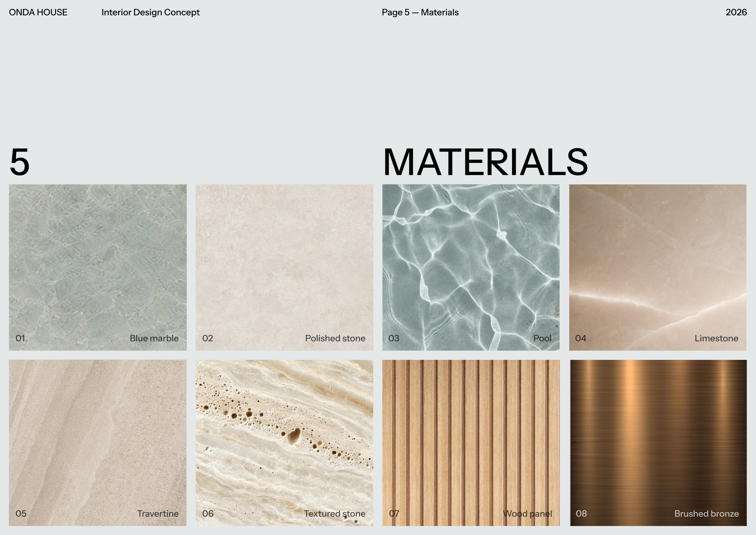Select the Blue marble material image
Viewport: 756px width, 535px height.
click(98, 267)
